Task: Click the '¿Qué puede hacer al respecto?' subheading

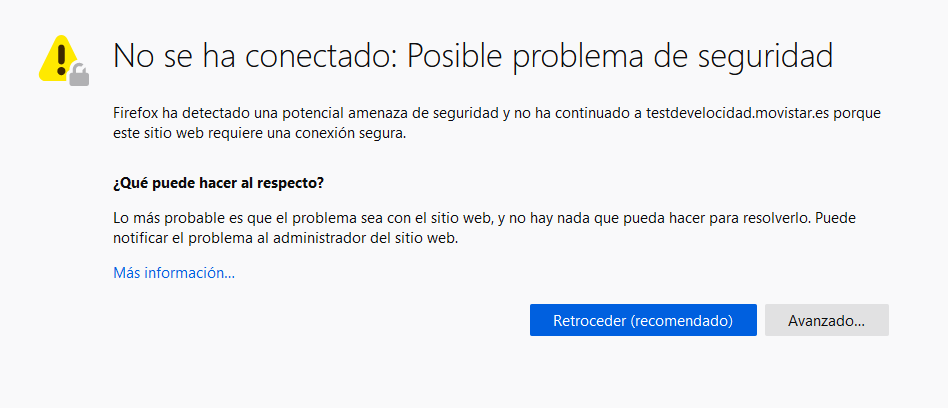Action: tap(219, 184)
